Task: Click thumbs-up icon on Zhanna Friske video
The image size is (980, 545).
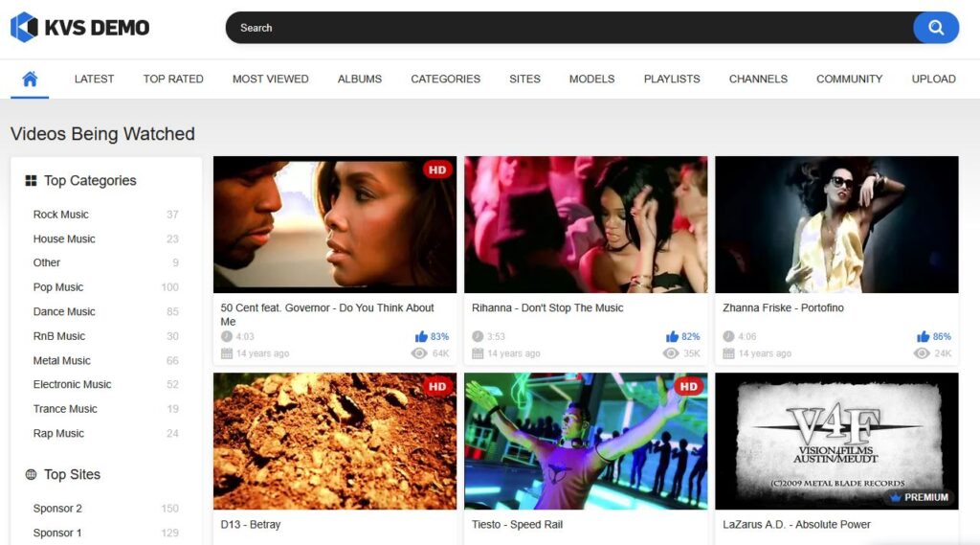Action: pyautogui.click(x=924, y=336)
